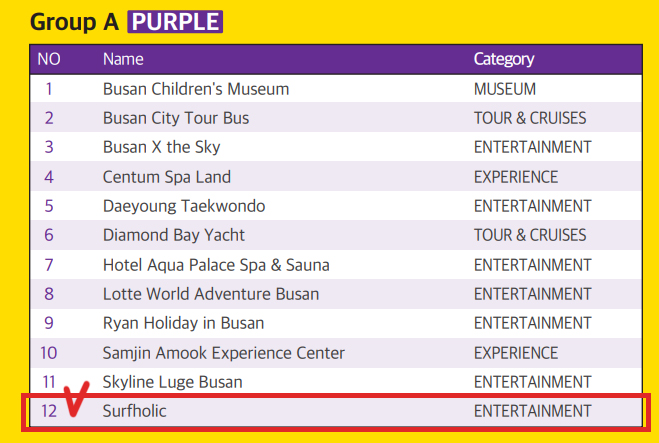Click the Group A heading text
The height and width of the screenshot is (443, 659).
coord(74,22)
